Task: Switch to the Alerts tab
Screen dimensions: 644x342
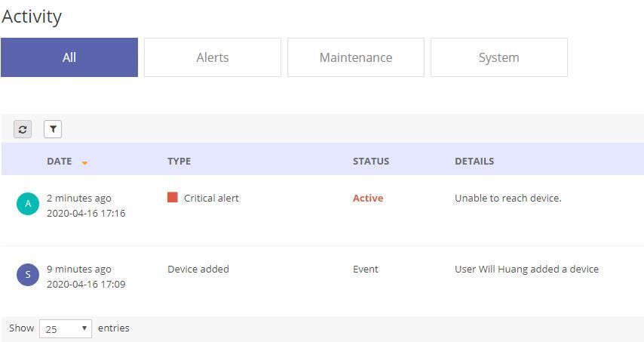Action: (213, 57)
